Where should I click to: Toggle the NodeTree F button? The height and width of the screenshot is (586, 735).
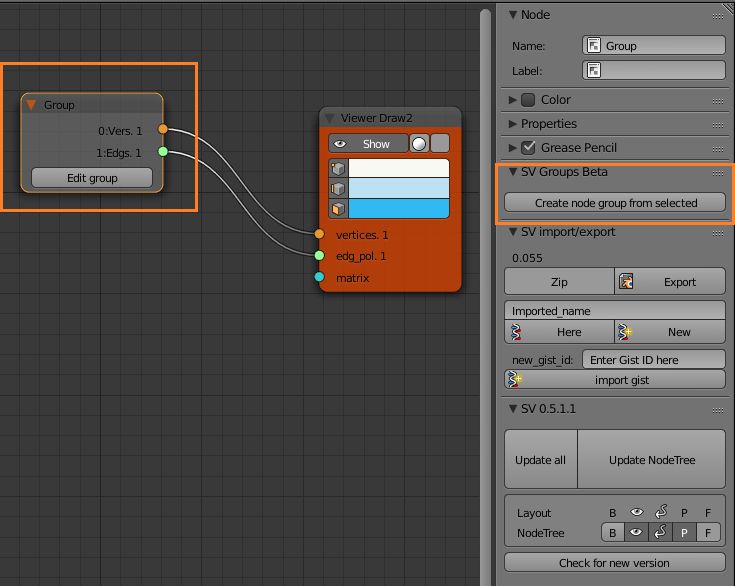pos(708,533)
